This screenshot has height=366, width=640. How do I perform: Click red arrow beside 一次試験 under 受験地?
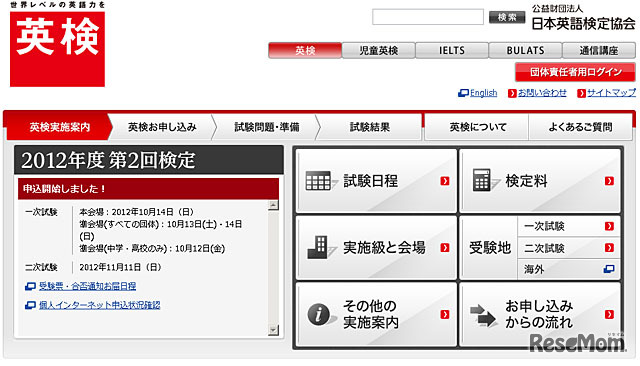(609, 226)
